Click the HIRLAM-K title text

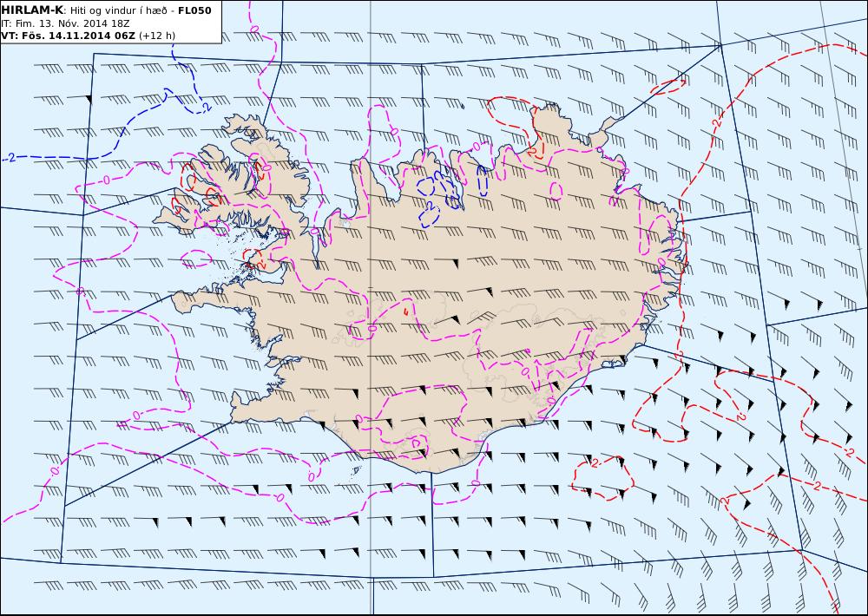[x=33, y=10]
